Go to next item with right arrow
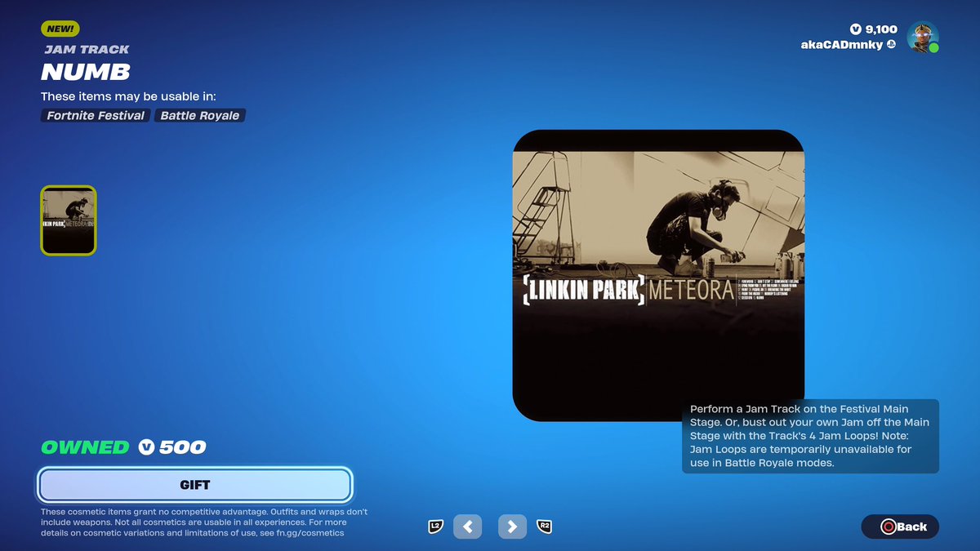The width and height of the screenshot is (980, 551). [512, 527]
